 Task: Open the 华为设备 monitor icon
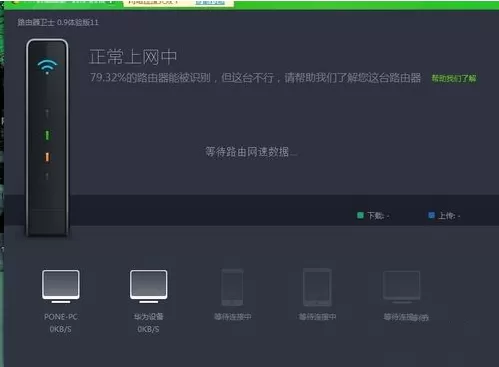pyautogui.click(x=149, y=286)
